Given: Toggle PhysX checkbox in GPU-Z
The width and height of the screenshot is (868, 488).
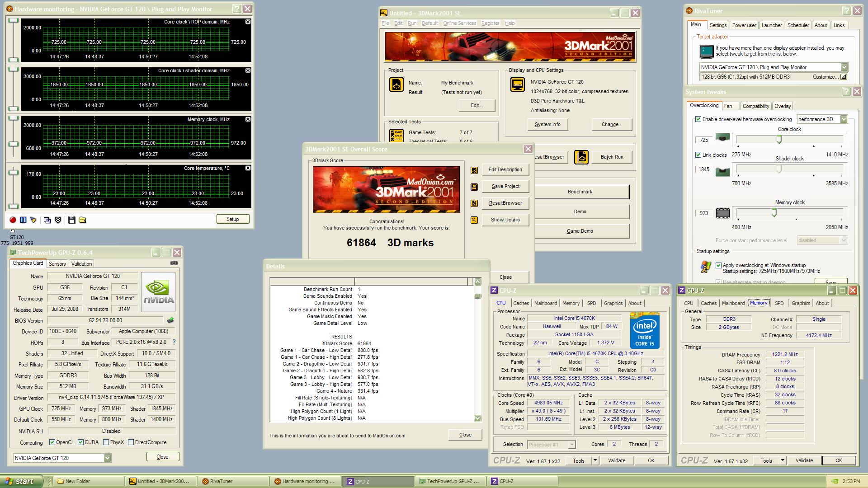Looking at the screenshot, I should pos(106,442).
